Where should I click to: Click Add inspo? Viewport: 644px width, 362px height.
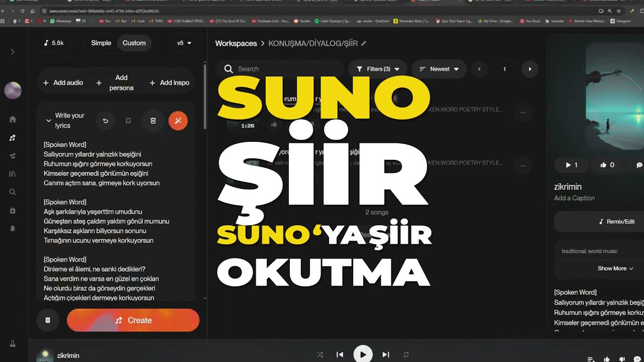point(170,82)
